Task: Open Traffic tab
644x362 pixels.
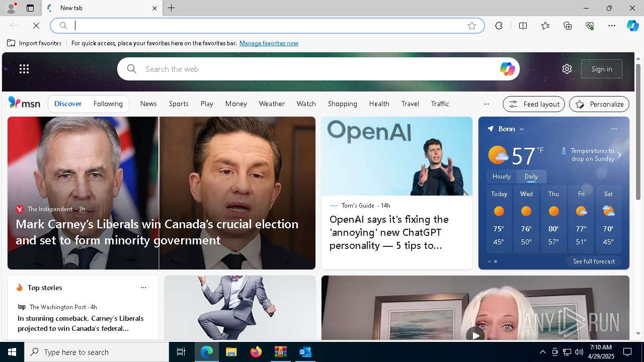Action: tap(440, 104)
